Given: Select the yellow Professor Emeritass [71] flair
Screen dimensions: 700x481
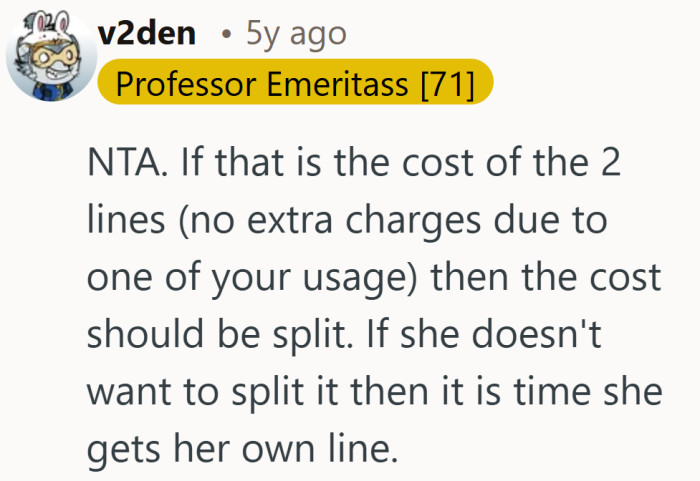Looking at the screenshot, I should pyautogui.click(x=295, y=82).
